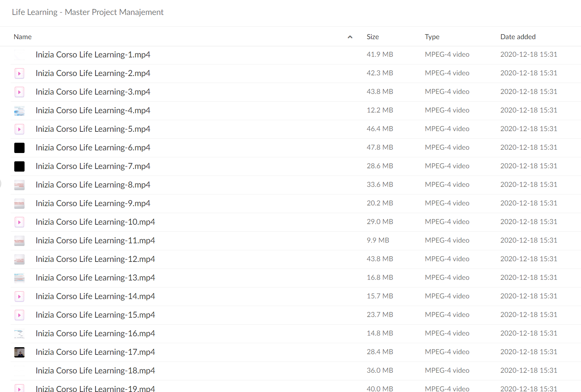This screenshot has width=581, height=392.
Task: Sort files by the Size column header
Action: coord(373,37)
